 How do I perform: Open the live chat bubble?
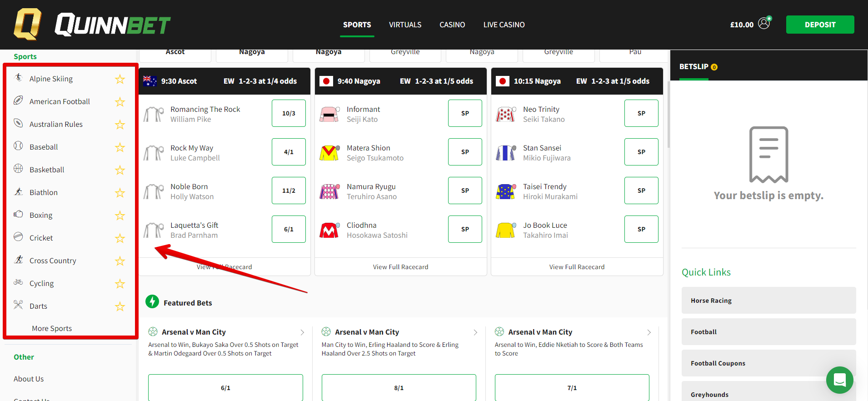coord(840,380)
